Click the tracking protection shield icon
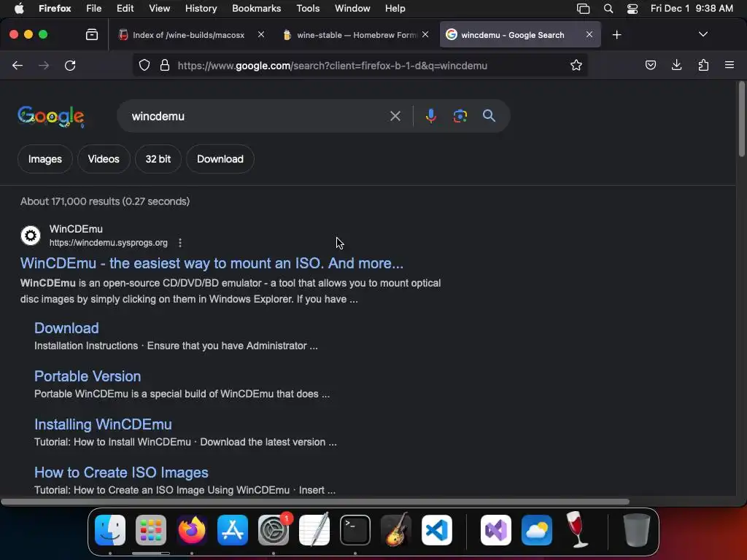The image size is (747, 560). tap(144, 65)
